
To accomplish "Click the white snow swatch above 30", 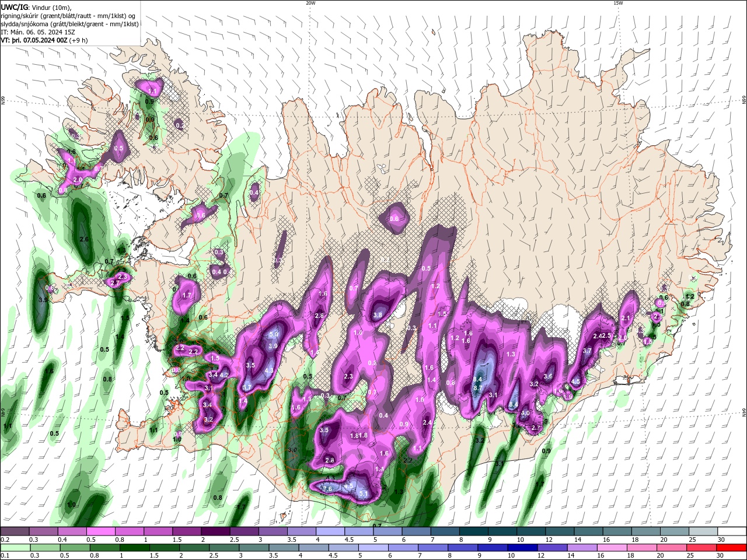I will (732, 531).
